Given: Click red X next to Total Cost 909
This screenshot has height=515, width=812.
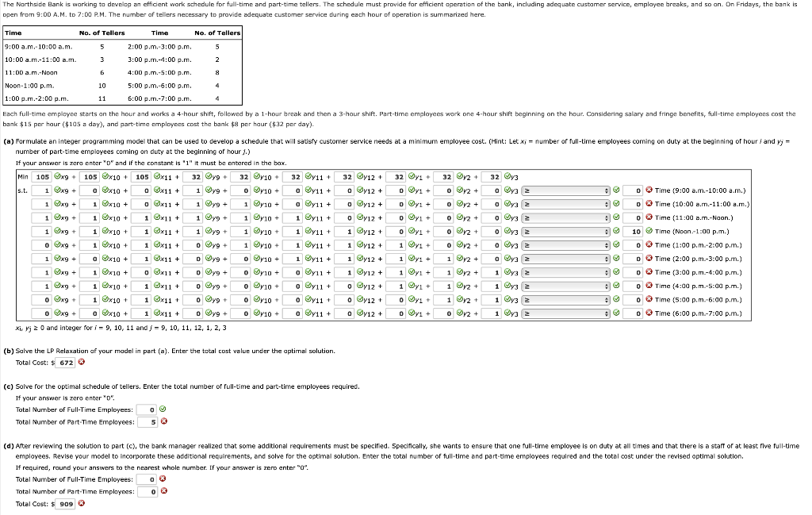Looking at the screenshot, I should click(82, 503).
